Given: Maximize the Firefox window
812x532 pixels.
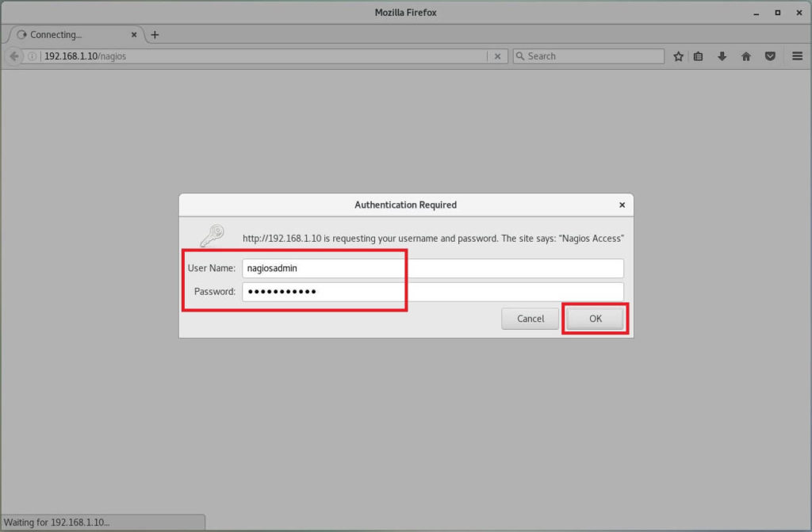Looking at the screenshot, I should [x=777, y=13].
